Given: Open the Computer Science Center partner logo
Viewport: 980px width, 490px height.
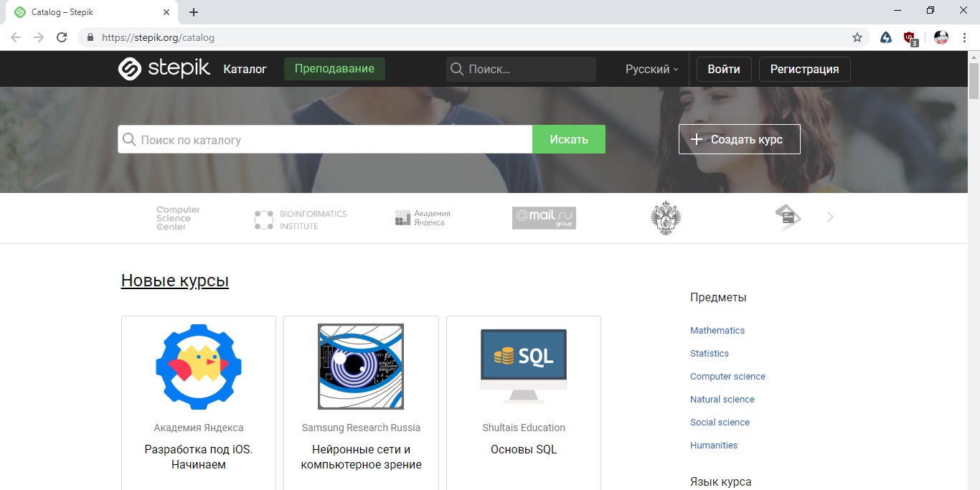Looking at the screenshot, I should (178, 218).
